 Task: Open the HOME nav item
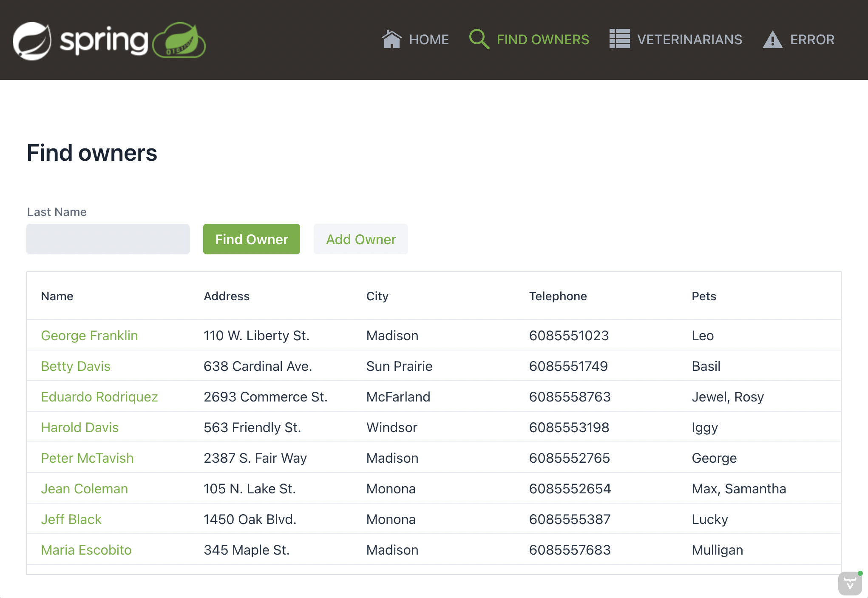pyautogui.click(x=428, y=40)
